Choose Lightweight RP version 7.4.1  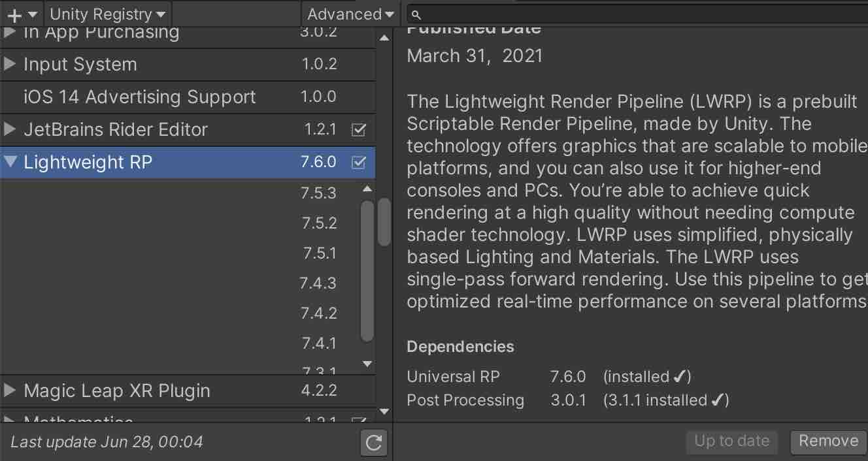click(x=319, y=343)
